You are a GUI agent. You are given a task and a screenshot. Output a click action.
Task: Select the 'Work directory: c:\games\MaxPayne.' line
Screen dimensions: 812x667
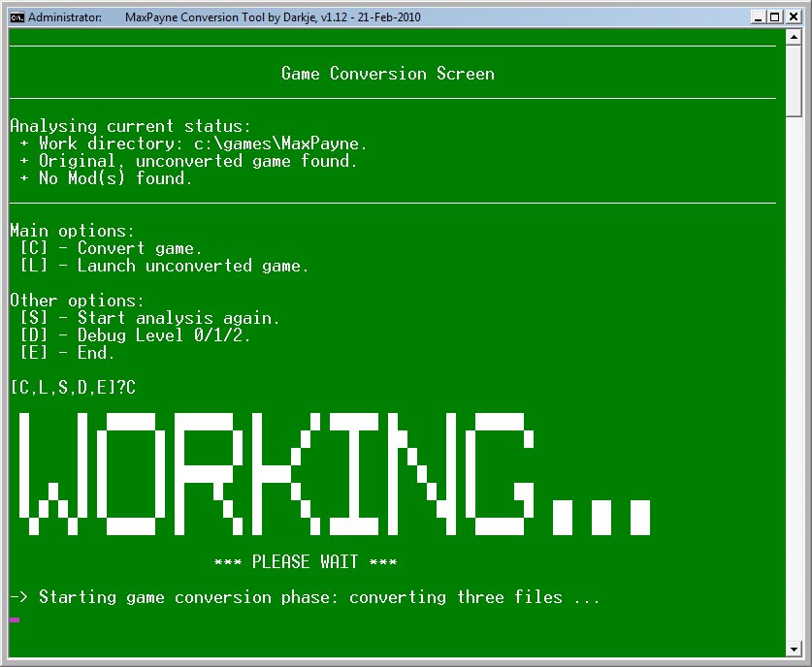pyautogui.click(x=193, y=143)
